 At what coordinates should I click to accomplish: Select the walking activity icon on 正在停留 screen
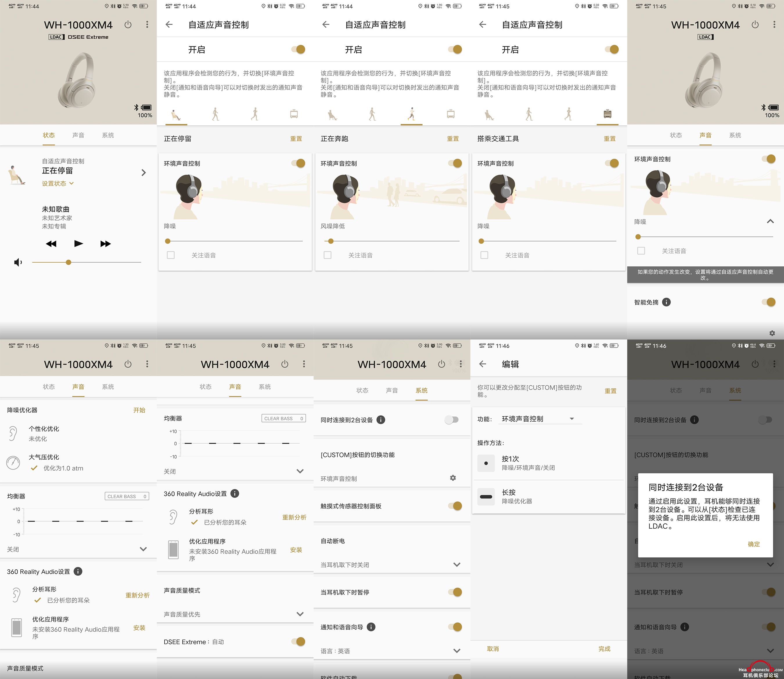tap(215, 114)
